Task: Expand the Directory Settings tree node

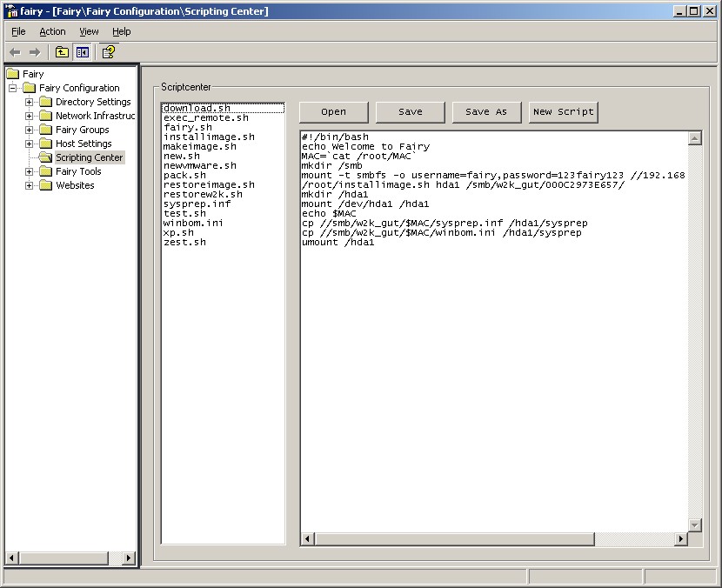Action: point(29,101)
